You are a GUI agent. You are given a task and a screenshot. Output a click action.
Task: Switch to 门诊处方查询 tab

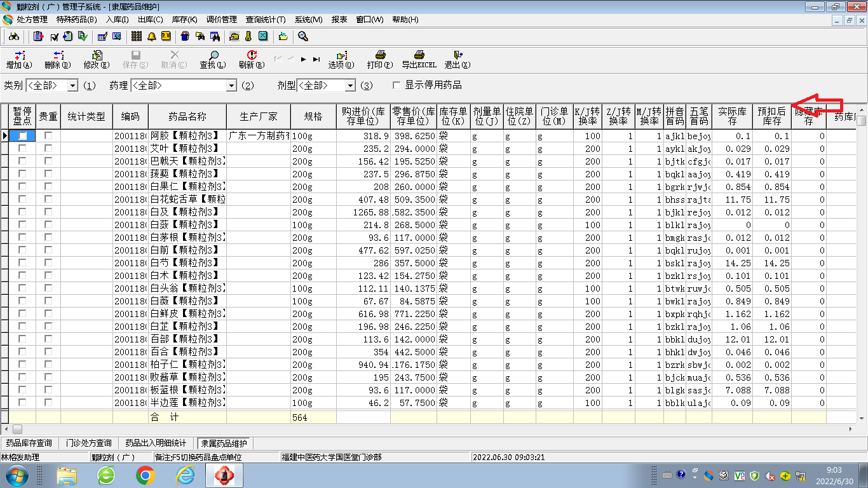[89, 443]
